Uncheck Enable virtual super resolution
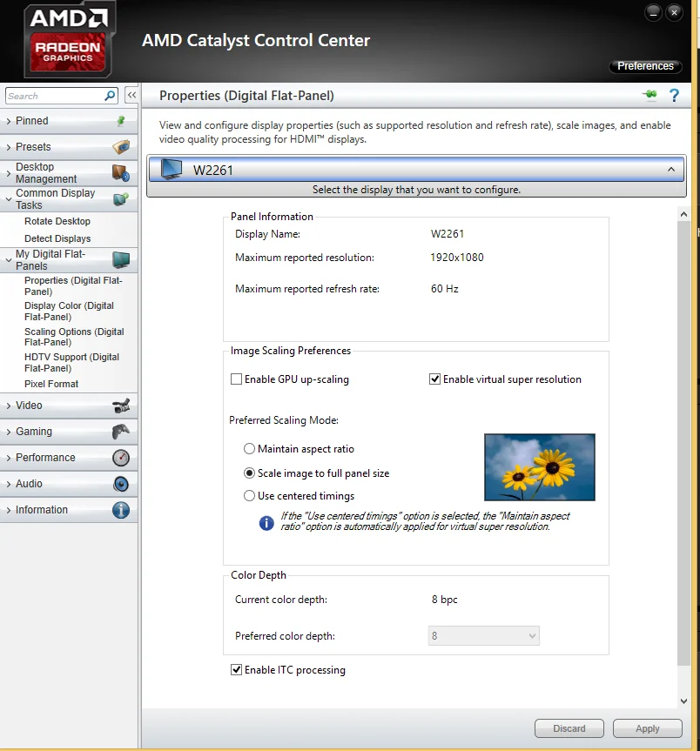Viewport: 700px width, 751px height. [x=434, y=379]
